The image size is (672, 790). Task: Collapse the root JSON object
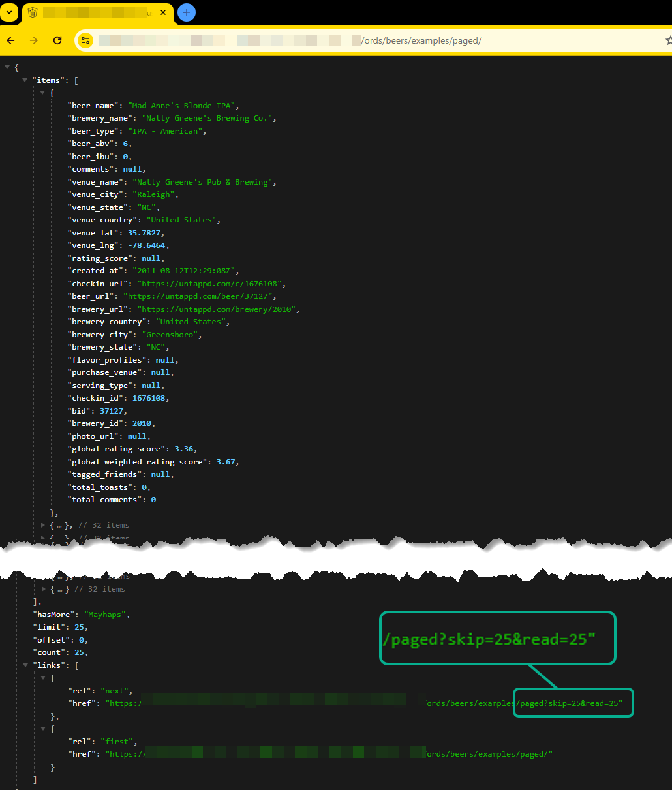(7, 67)
